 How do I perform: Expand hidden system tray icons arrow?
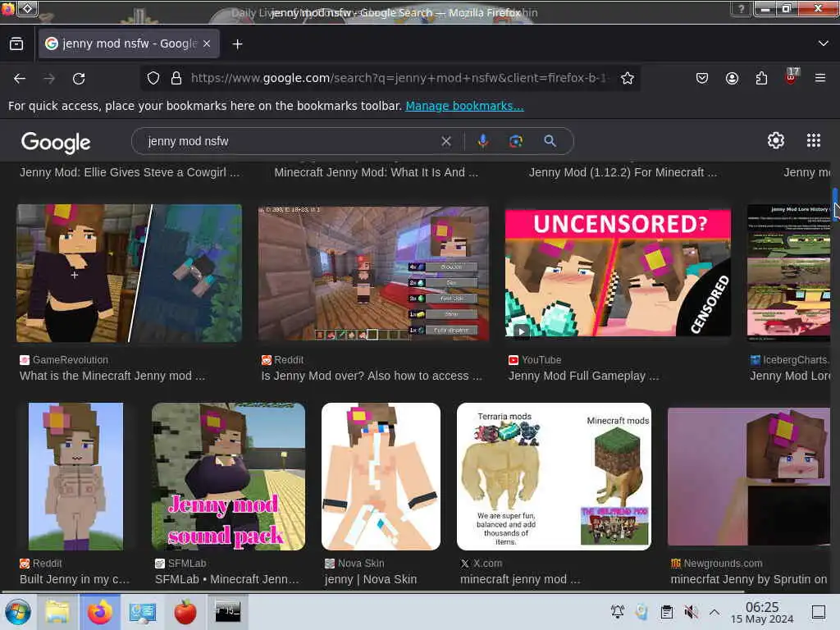coord(714,612)
